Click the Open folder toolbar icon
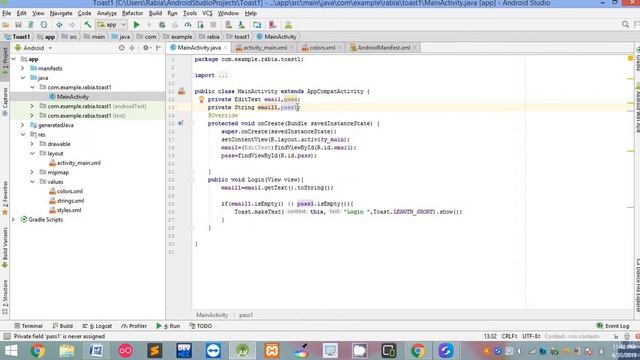 pyautogui.click(x=6, y=25)
